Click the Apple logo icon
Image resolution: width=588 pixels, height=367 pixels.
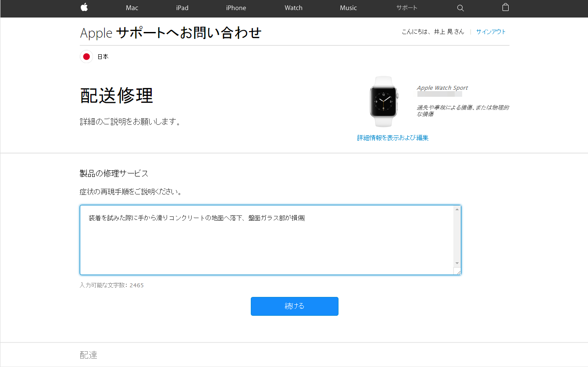[84, 7]
